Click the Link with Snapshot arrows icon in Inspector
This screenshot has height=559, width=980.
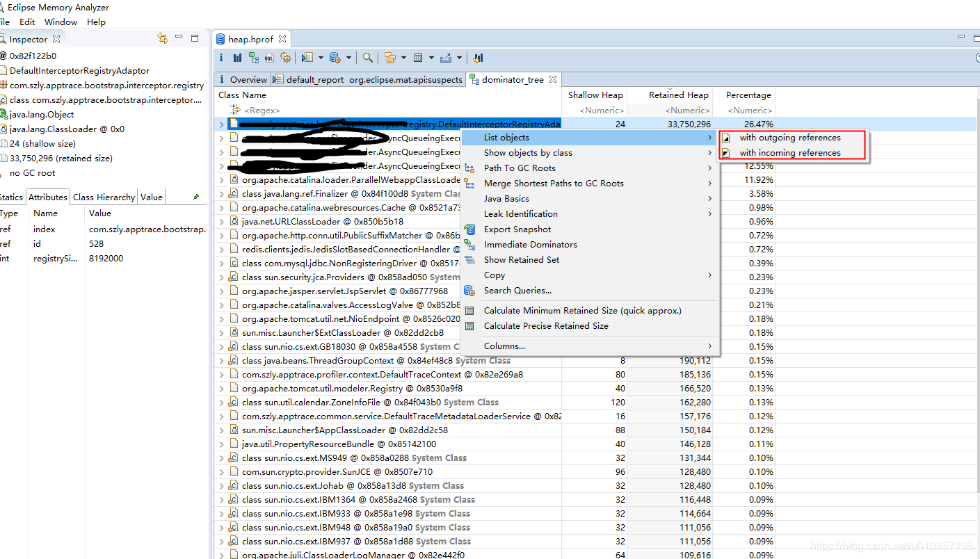[x=163, y=39]
